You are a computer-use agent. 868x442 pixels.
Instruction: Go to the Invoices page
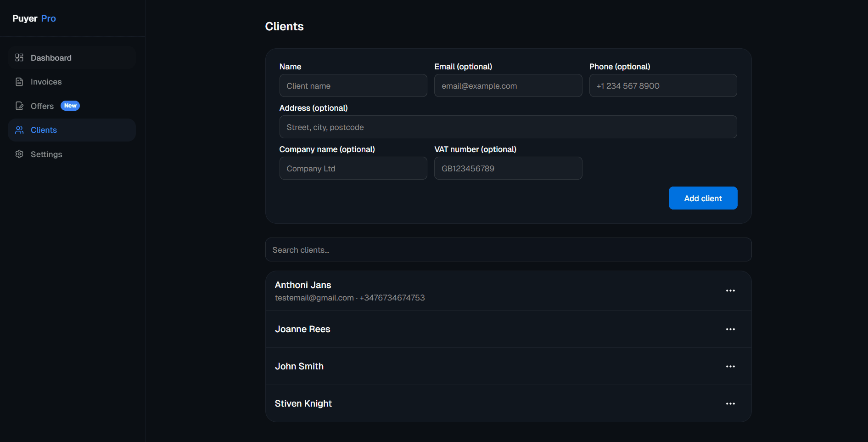coord(46,82)
